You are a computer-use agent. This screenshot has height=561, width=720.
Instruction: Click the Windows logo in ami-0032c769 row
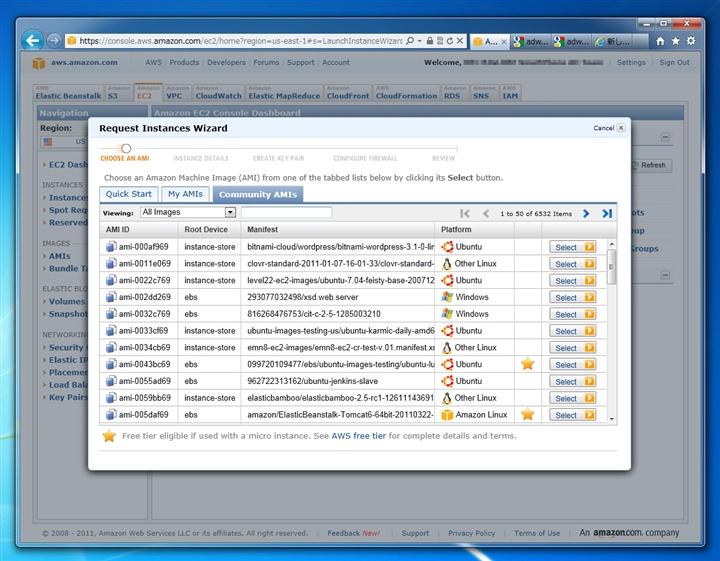(447, 314)
